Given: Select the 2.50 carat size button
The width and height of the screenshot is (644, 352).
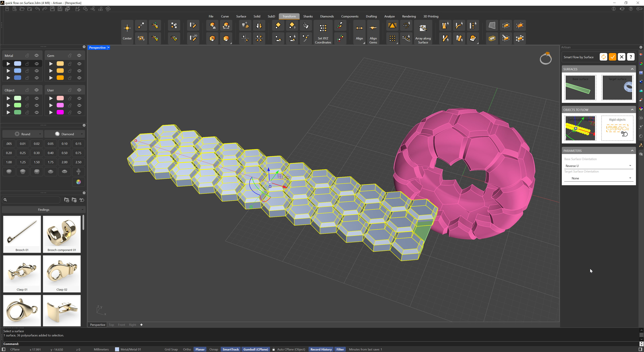Looking at the screenshot, I should pyautogui.click(x=78, y=162).
